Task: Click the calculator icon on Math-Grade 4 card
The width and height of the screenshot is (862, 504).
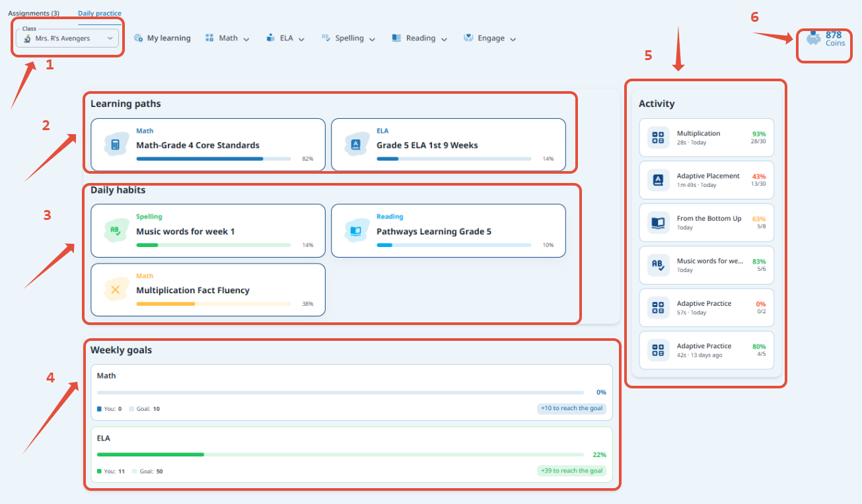Action: click(x=116, y=145)
